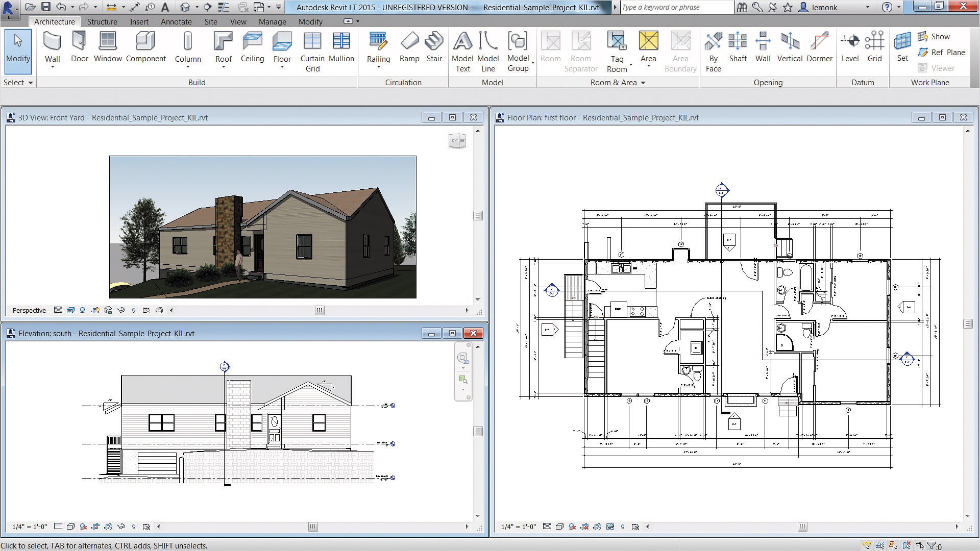The height and width of the screenshot is (551, 980).
Task: Click the Ref Plane button
Action: point(941,52)
